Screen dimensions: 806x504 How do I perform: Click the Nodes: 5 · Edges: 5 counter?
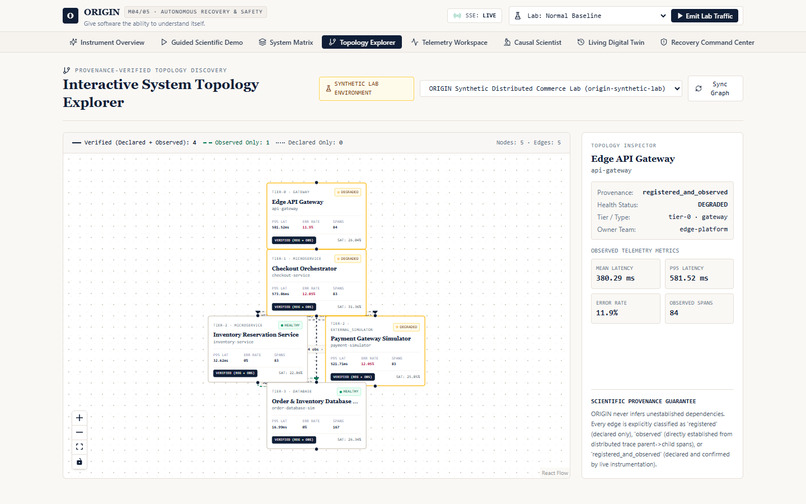528,142
